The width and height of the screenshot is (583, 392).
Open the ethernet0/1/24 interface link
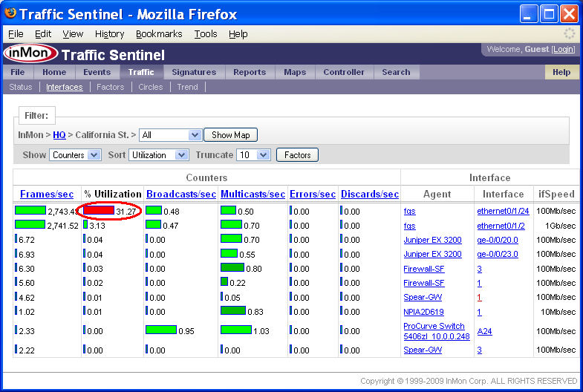503,211
